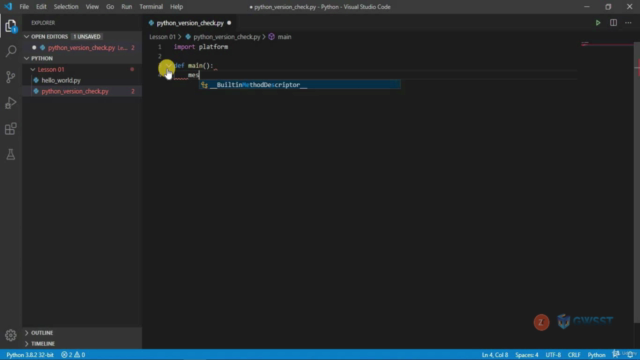Click main in the breadcrumb

tap(284, 37)
